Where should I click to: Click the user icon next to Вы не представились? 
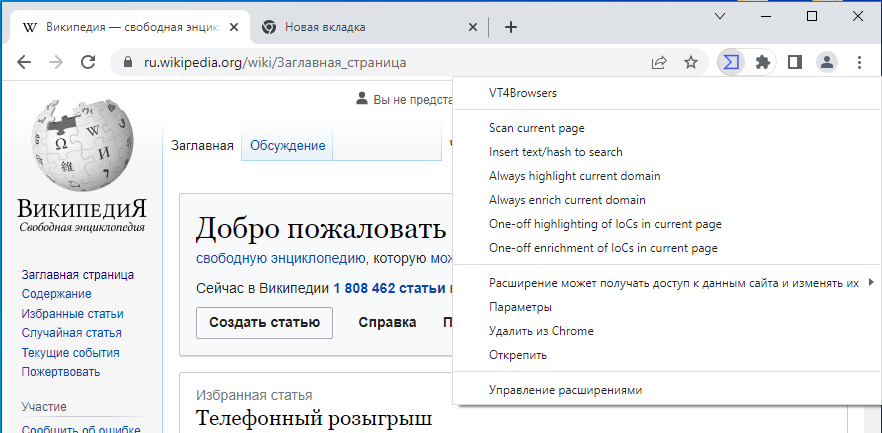[x=362, y=99]
